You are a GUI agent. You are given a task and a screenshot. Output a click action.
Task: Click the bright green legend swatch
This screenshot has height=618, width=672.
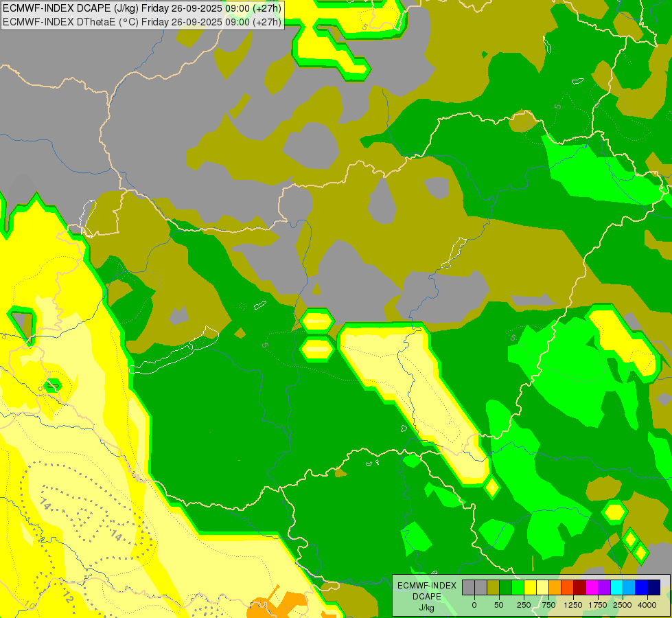(518, 588)
